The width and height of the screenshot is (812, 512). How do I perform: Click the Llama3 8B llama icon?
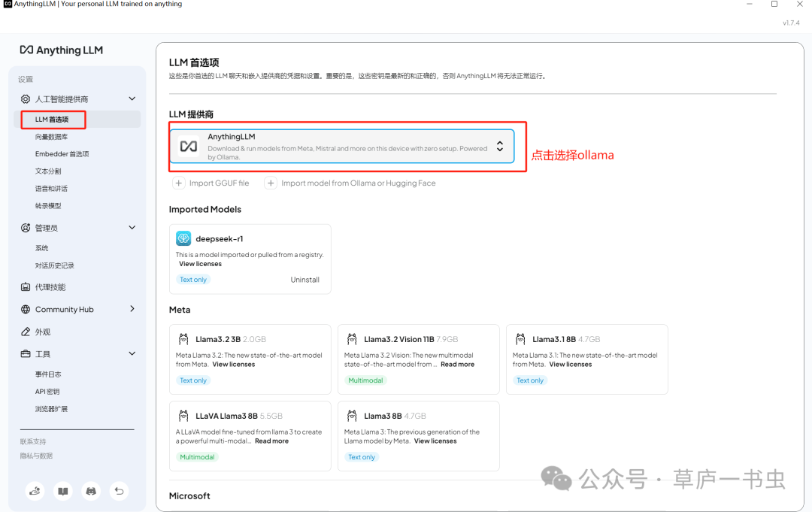tap(352, 416)
